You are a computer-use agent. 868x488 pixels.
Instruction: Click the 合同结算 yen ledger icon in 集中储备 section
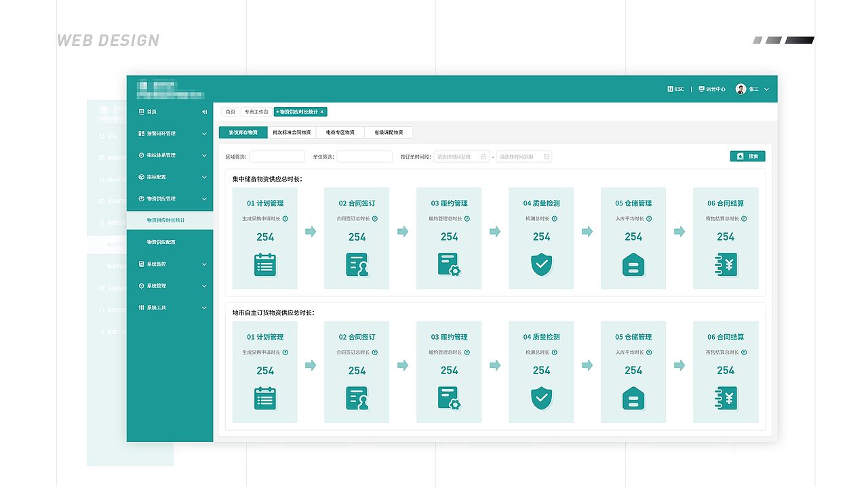click(726, 264)
